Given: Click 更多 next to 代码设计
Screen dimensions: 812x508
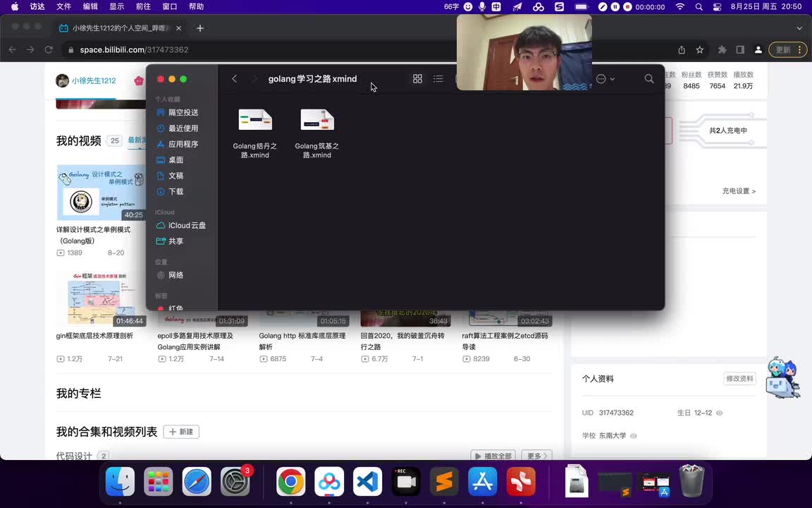Looking at the screenshot, I should pyautogui.click(x=536, y=456).
